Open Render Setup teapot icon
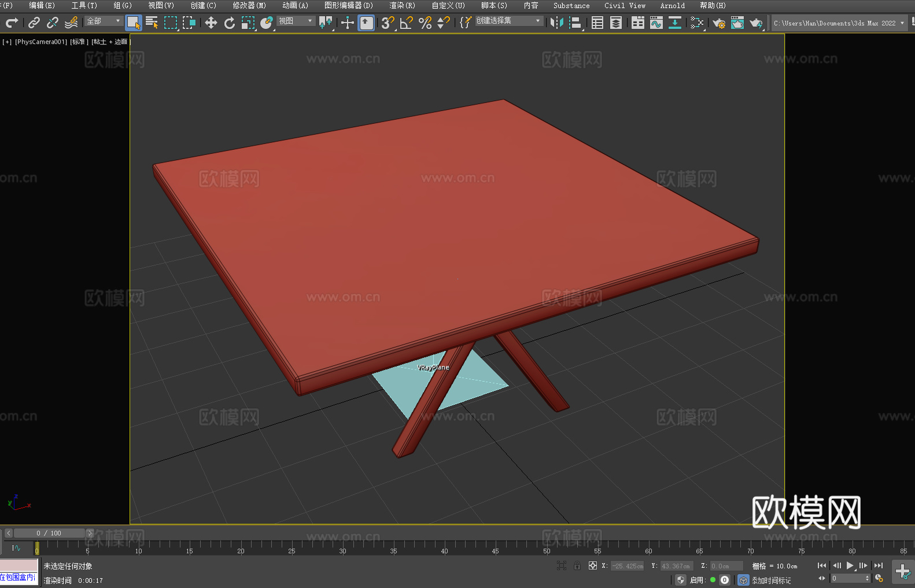The width and height of the screenshot is (915, 588). (719, 23)
